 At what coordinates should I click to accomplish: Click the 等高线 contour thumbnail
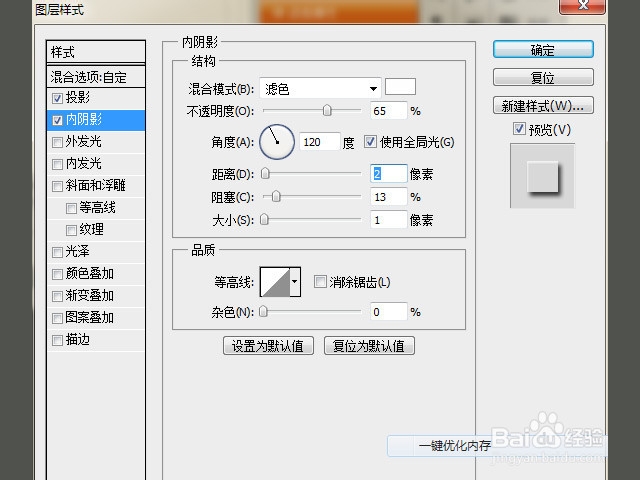click(x=275, y=282)
